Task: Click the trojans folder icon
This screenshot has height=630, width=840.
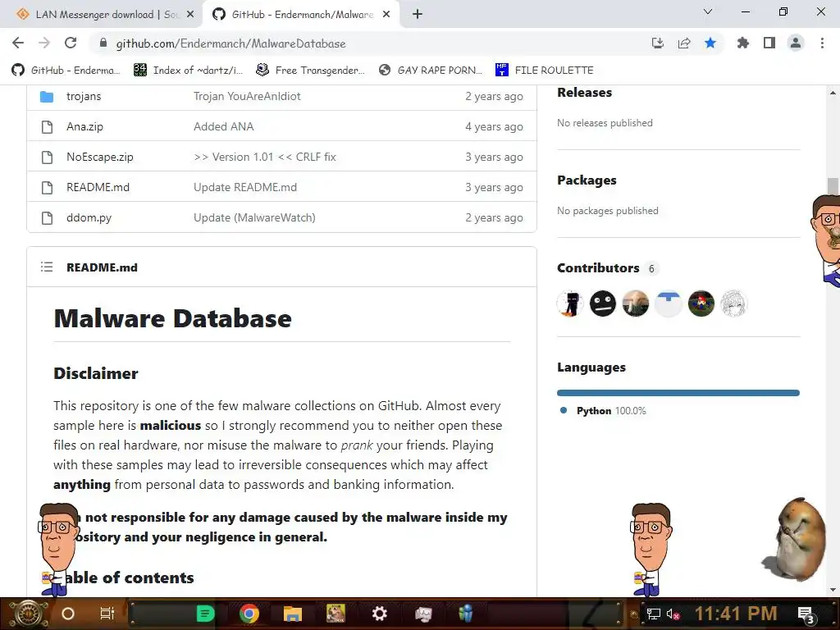Action: pos(47,97)
